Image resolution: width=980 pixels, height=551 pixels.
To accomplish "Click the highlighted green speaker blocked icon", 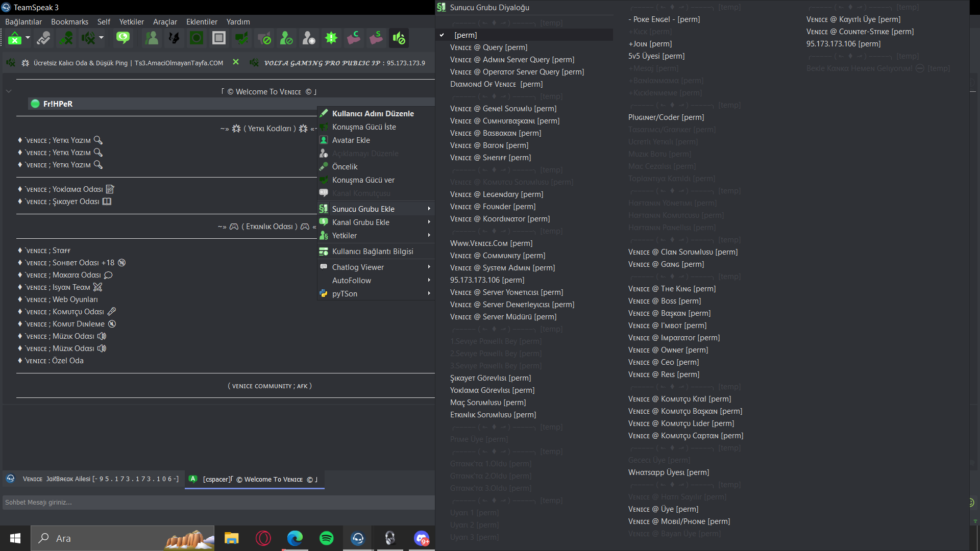I will coord(399,38).
